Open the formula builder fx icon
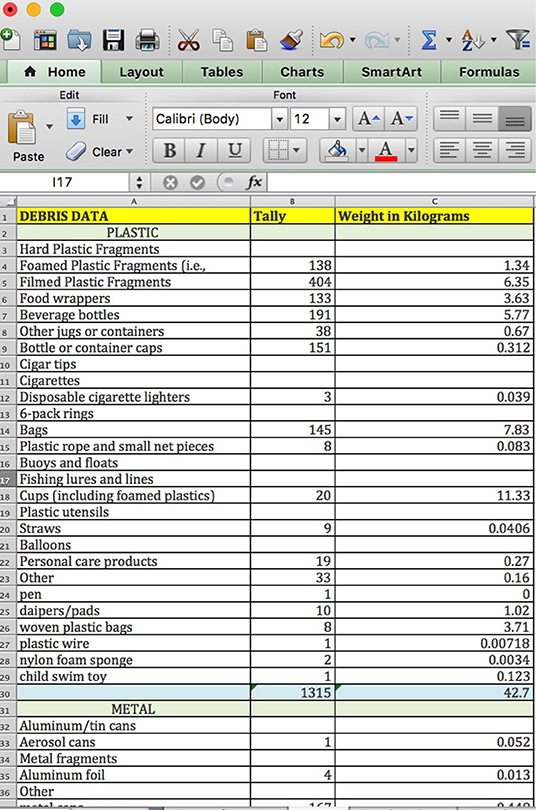Image resolution: width=536 pixels, height=810 pixels. (x=254, y=182)
